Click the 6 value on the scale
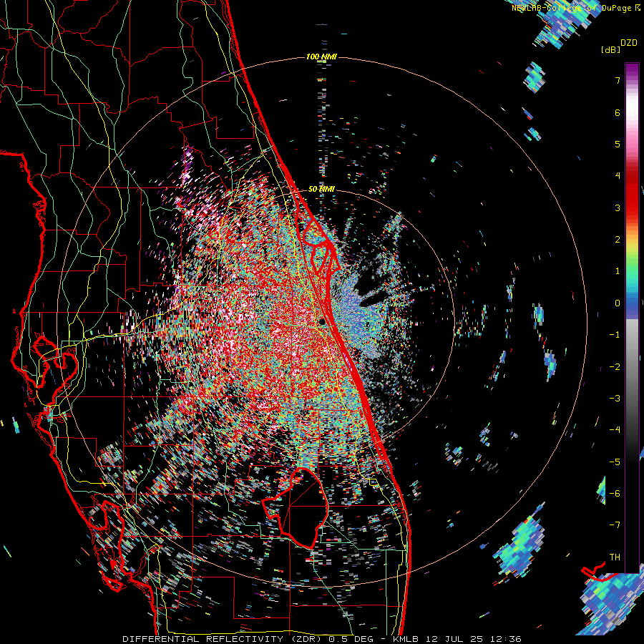Image resolution: width=644 pixels, height=644 pixels. pyautogui.click(x=618, y=112)
